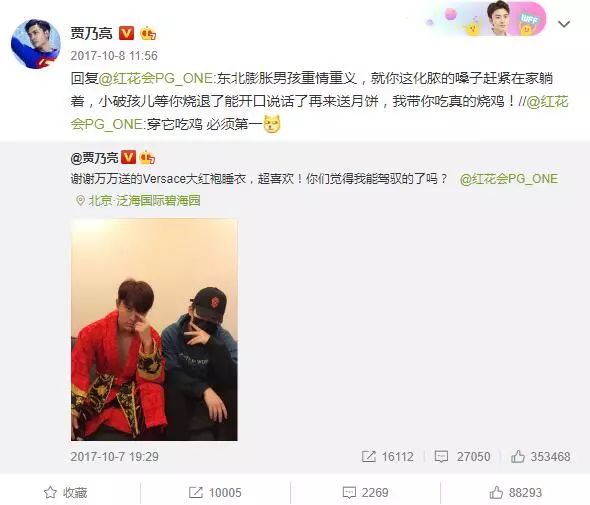Open the 北京·泛海国际碧海园 location link
The width and height of the screenshot is (590, 505).
144,201
